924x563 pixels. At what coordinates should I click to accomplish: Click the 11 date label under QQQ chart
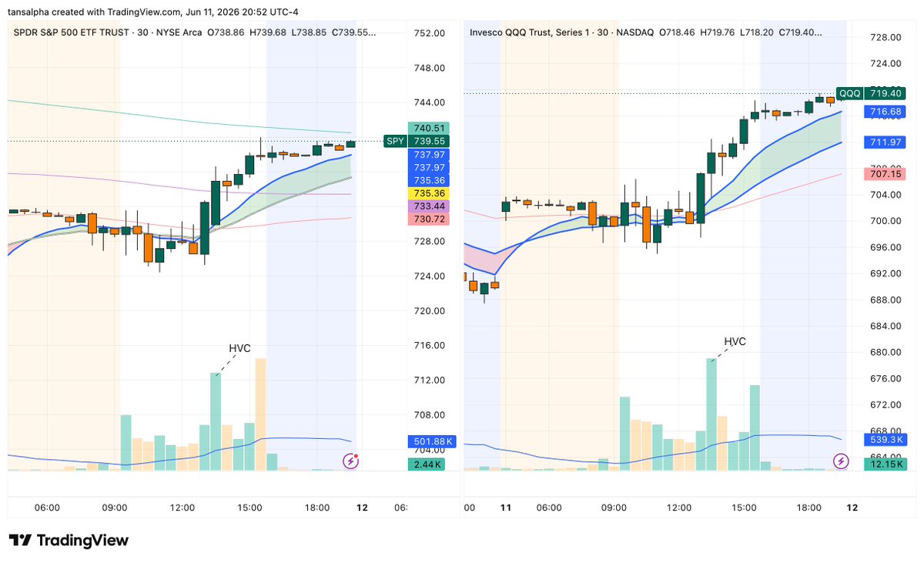(x=506, y=508)
